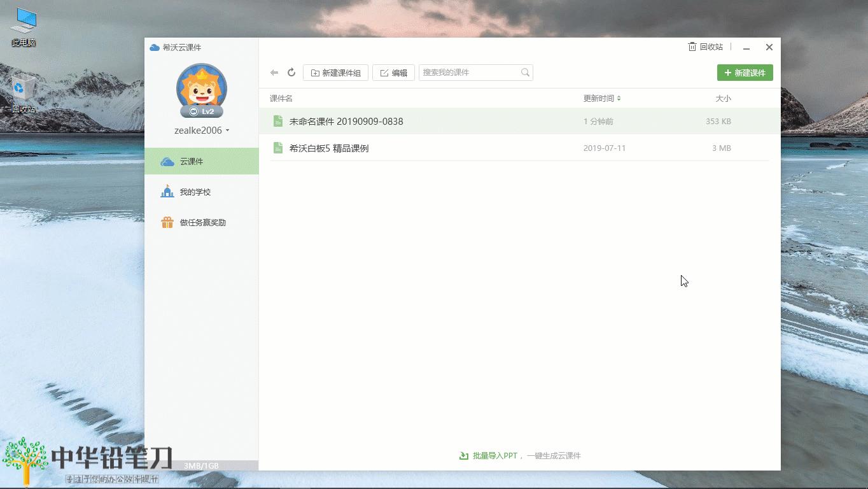Click the 希沃云课件 cloud logo

coord(155,46)
